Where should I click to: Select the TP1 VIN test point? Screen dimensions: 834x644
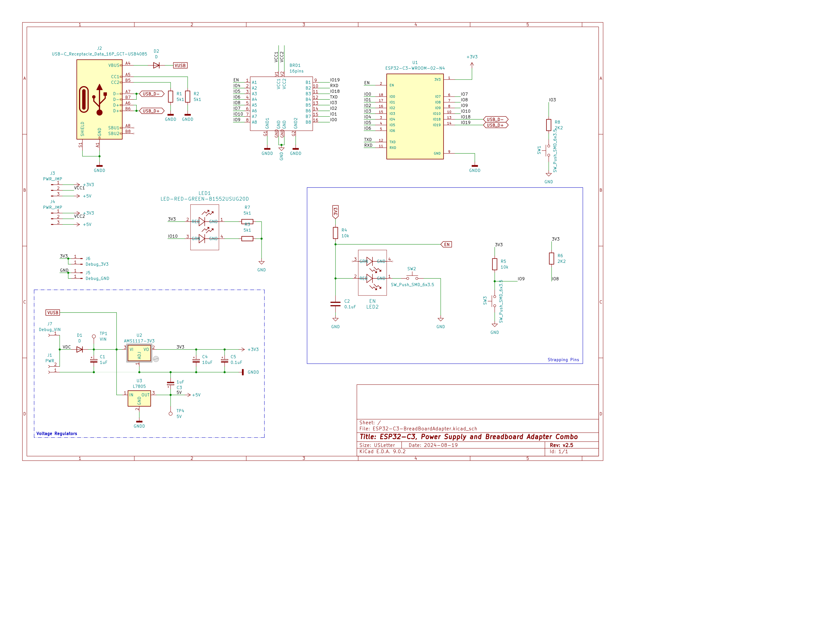94,336
